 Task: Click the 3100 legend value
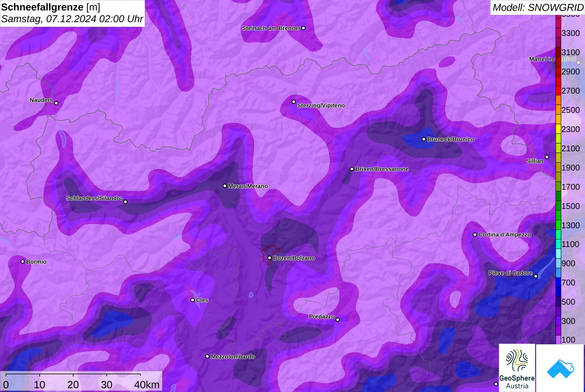pos(571,52)
